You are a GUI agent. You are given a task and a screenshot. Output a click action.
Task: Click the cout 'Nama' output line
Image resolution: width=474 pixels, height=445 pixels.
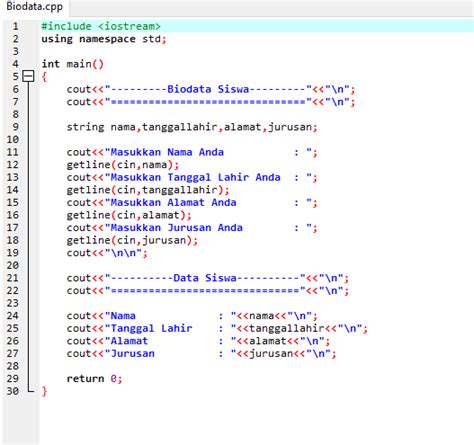(x=192, y=316)
